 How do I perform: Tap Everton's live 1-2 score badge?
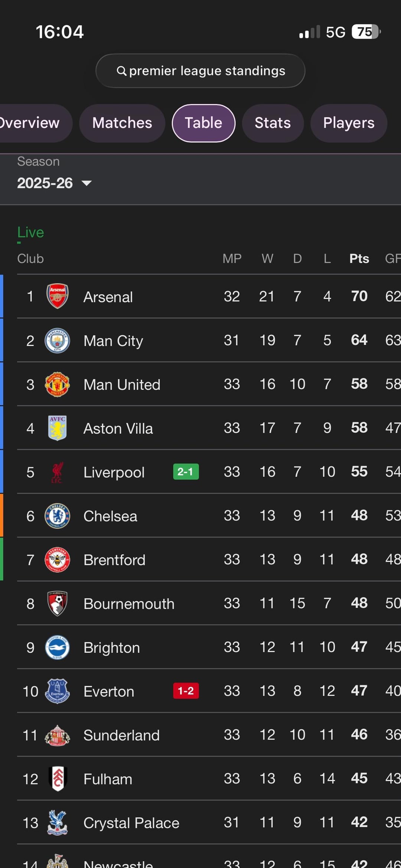click(x=186, y=691)
